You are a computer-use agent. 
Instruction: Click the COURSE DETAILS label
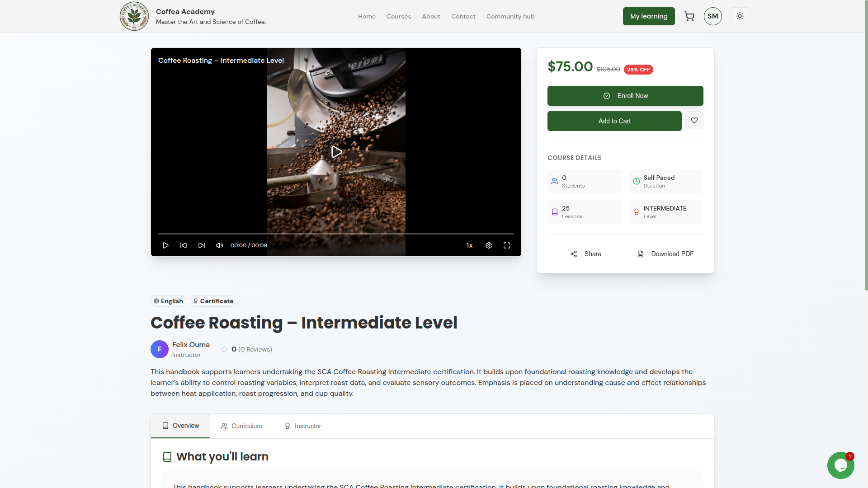coord(574,158)
